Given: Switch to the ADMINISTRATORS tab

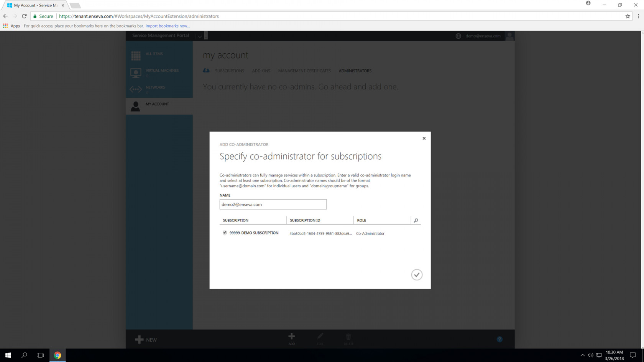Looking at the screenshot, I should [355, 71].
